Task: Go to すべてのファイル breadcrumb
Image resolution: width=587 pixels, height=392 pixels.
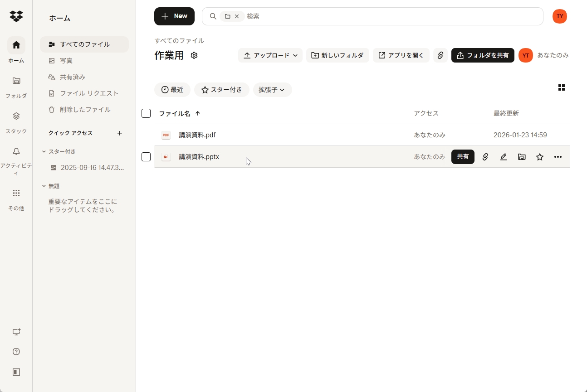Action: tap(179, 41)
